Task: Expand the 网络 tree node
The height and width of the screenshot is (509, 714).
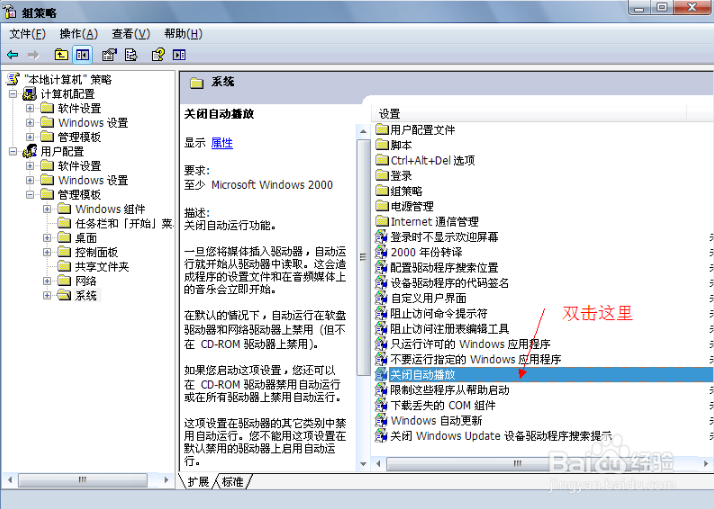Action: pyautogui.click(x=48, y=282)
